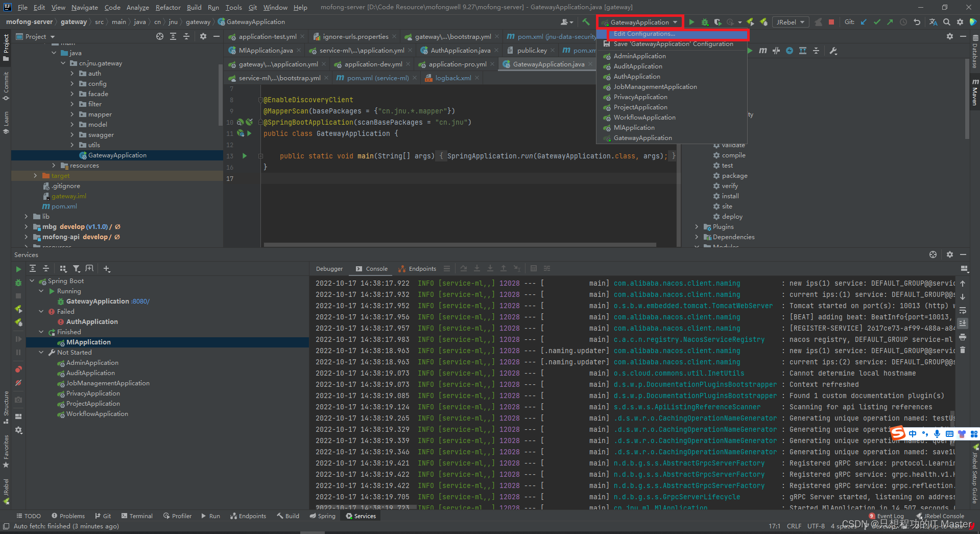Toggle a breakpoint on line 13 gutter
The image size is (980, 534).
point(255,156)
